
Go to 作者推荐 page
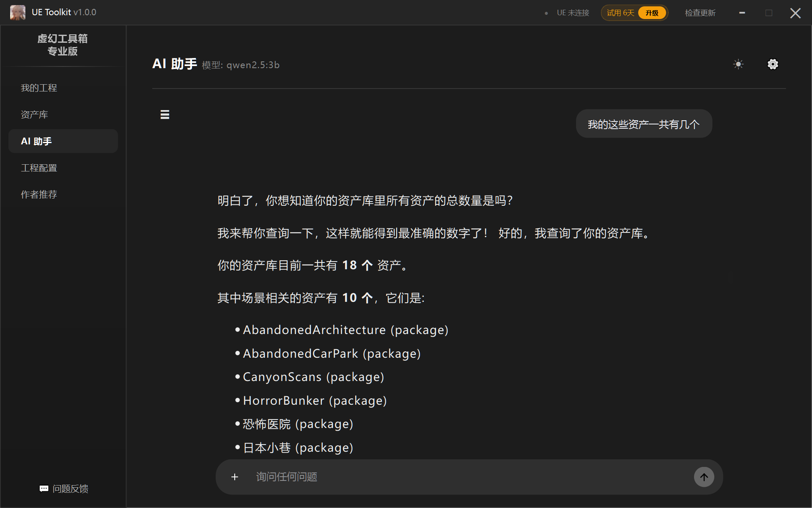pos(39,195)
